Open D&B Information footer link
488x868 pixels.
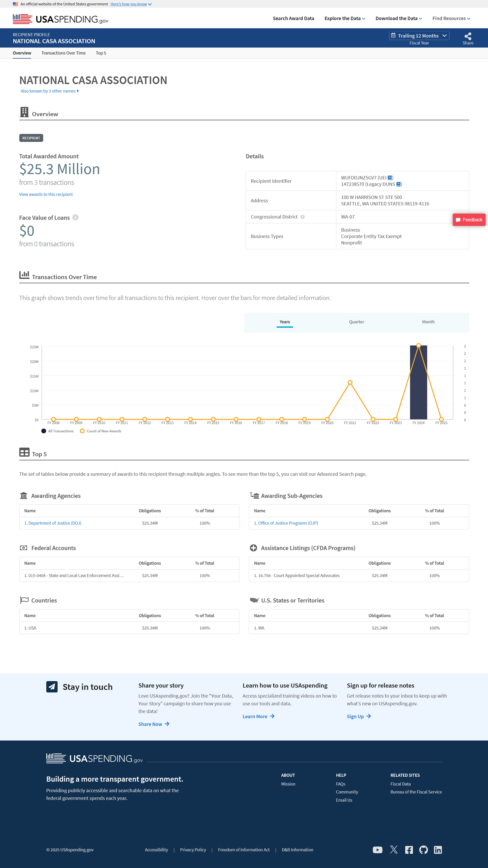297,850
